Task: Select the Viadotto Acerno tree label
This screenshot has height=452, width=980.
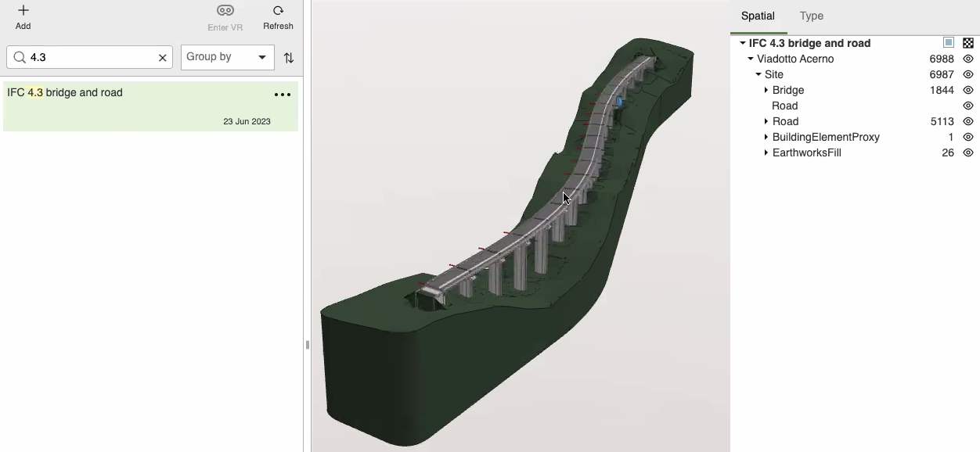Action: pyautogui.click(x=795, y=59)
